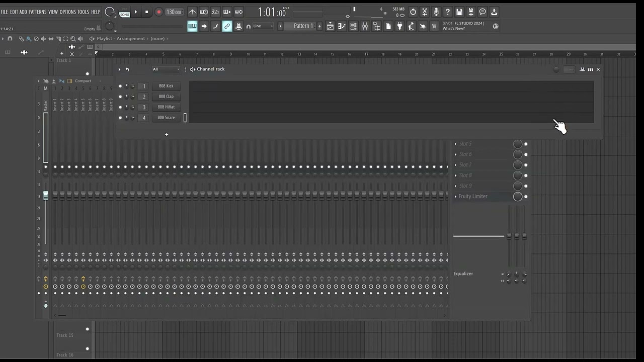The width and height of the screenshot is (644, 362).
Task: Arm the red record button
Action: tap(158, 12)
